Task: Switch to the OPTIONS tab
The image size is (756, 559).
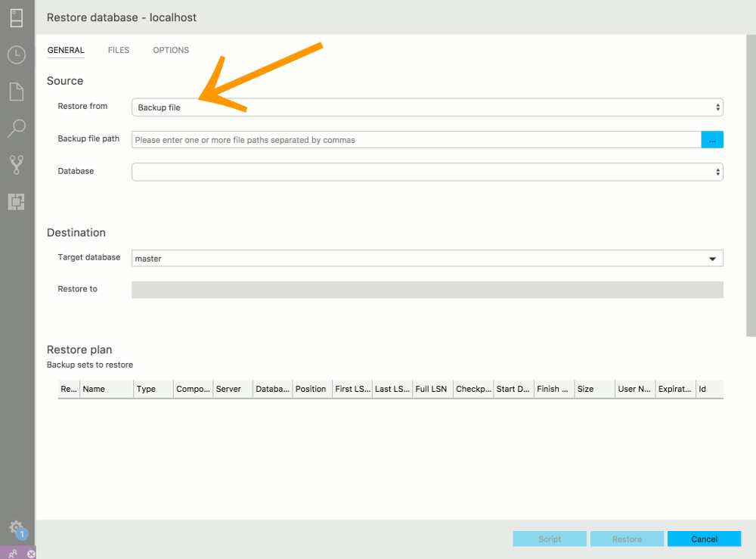Action: click(x=171, y=50)
